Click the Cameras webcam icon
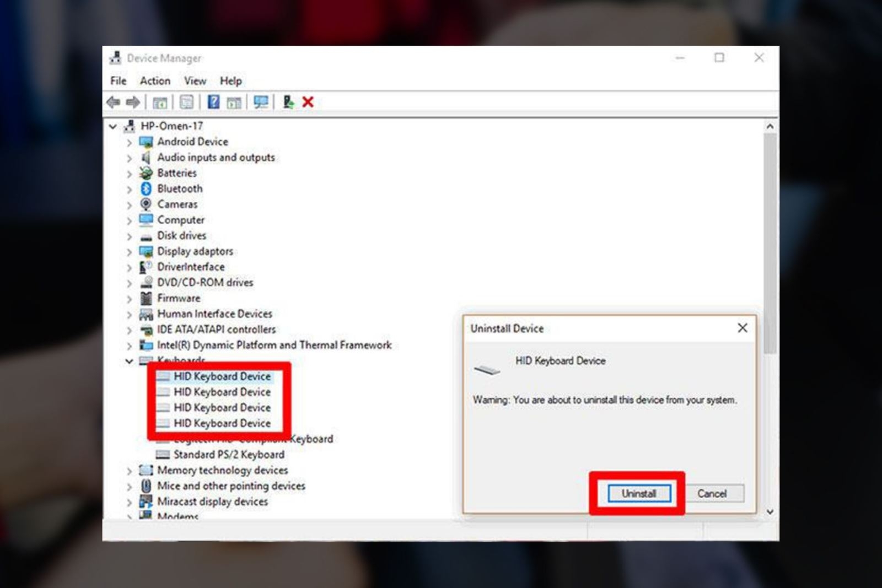 tap(146, 204)
